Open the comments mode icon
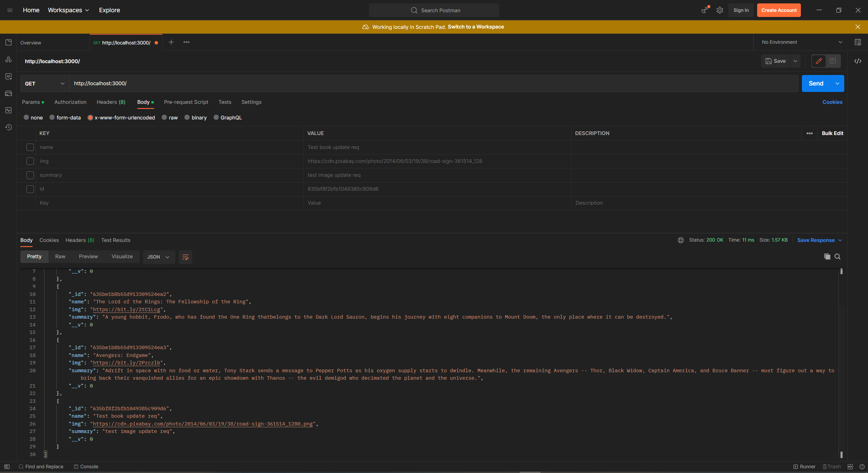 click(832, 61)
